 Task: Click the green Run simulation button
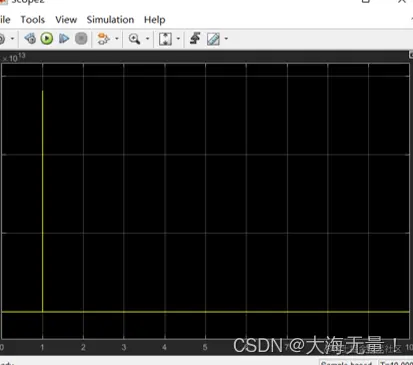click(47, 39)
